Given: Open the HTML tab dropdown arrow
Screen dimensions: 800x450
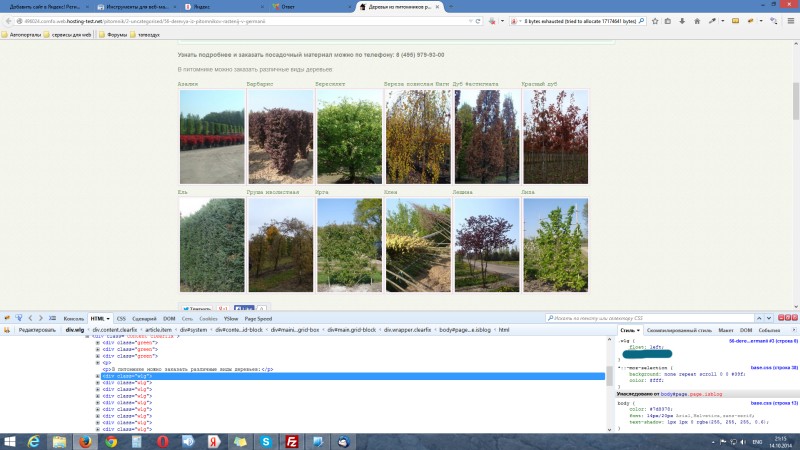Looking at the screenshot, I should point(108,319).
